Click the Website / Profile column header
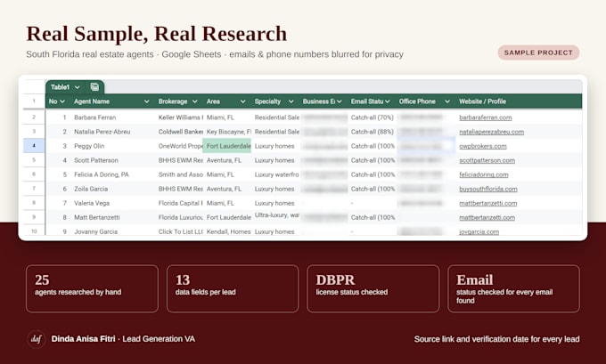This screenshot has height=364, width=606. pyautogui.click(x=482, y=101)
